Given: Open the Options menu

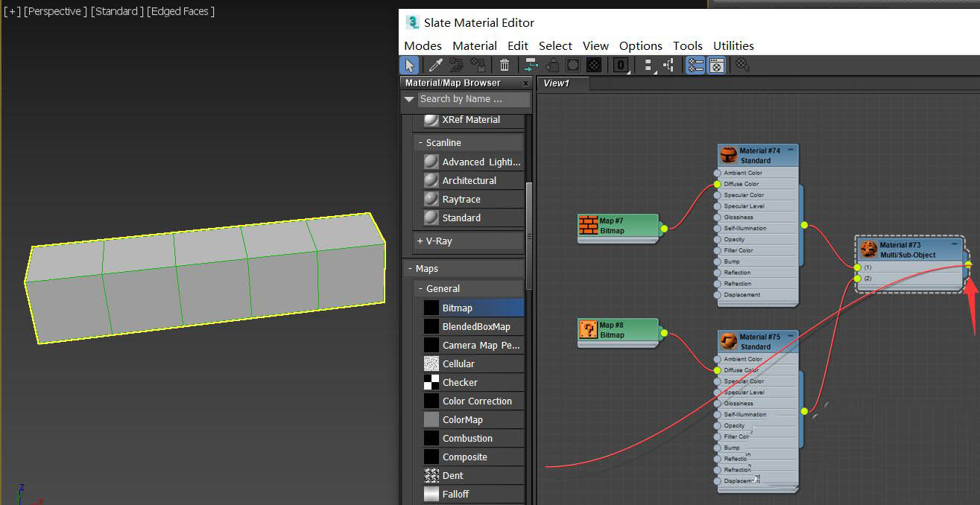Looking at the screenshot, I should coord(641,45).
